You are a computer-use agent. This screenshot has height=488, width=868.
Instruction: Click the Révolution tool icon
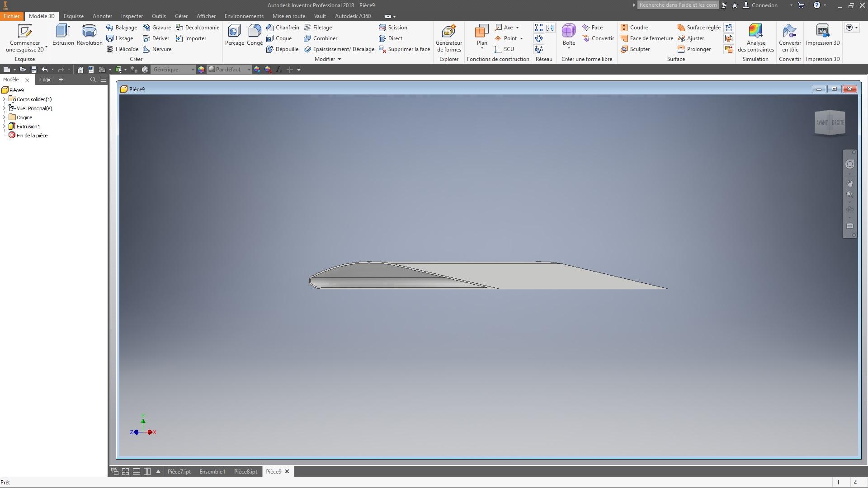[x=90, y=35]
